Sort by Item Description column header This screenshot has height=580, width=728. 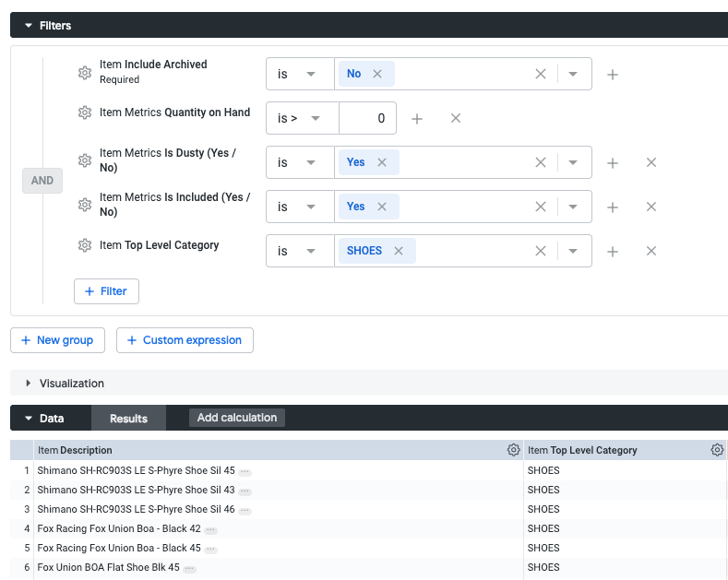75,450
